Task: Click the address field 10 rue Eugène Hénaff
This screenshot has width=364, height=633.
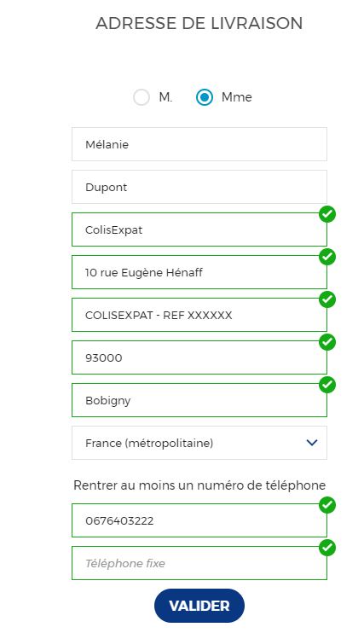Action: coord(199,272)
